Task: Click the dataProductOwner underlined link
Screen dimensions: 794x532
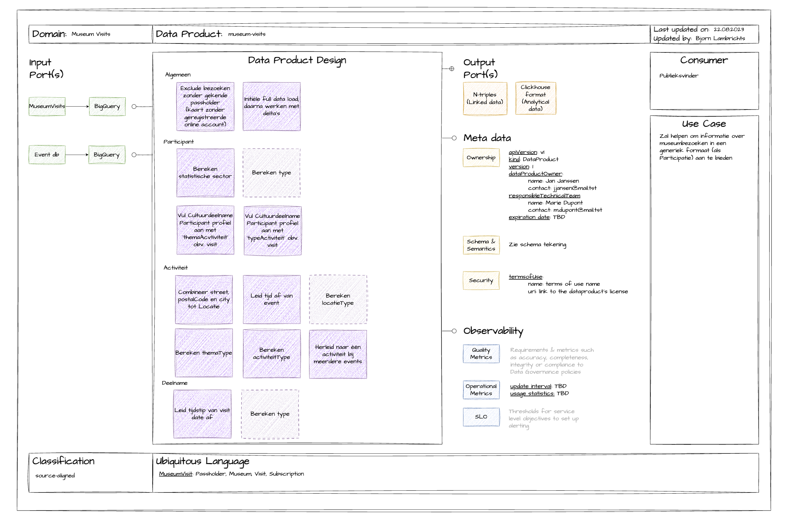Action: (x=535, y=174)
